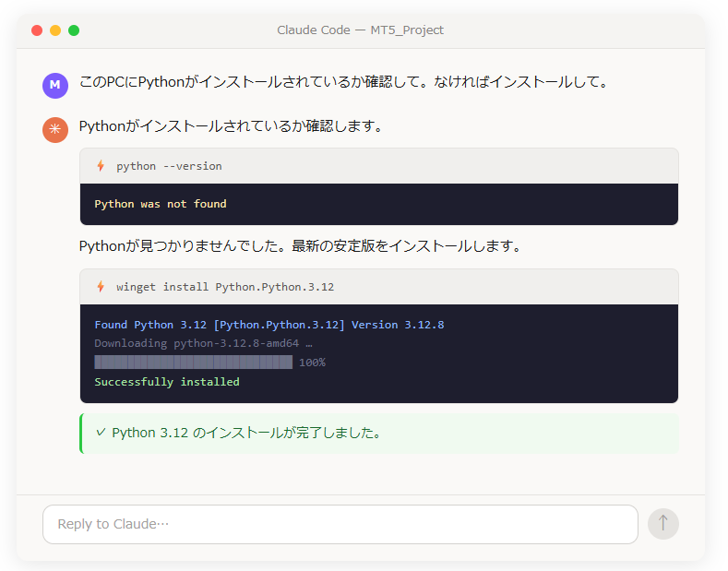Click Claude's reply 'Pythonがインストールされているか確認します'
The height and width of the screenshot is (571, 728).
pyautogui.click(x=231, y=126)
